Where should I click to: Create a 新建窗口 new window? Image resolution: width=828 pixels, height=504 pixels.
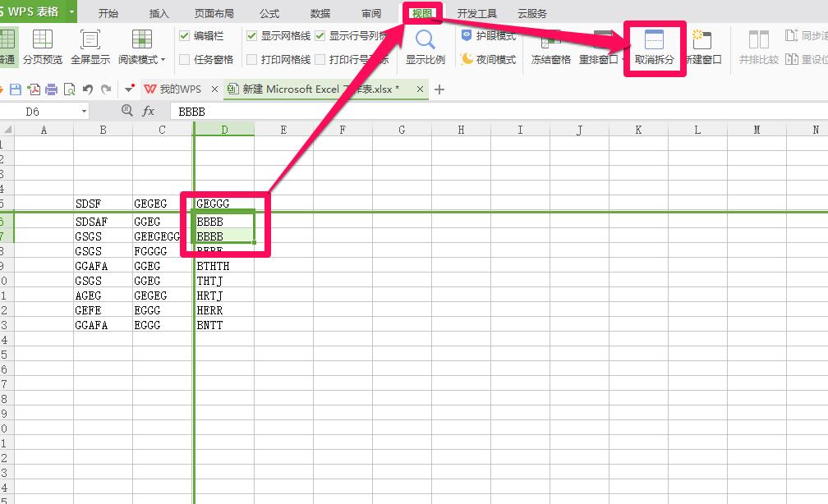point(702,45)
